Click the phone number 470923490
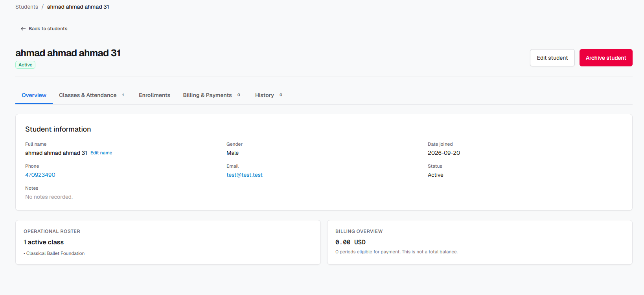644x295 pixels. [40, 175]
